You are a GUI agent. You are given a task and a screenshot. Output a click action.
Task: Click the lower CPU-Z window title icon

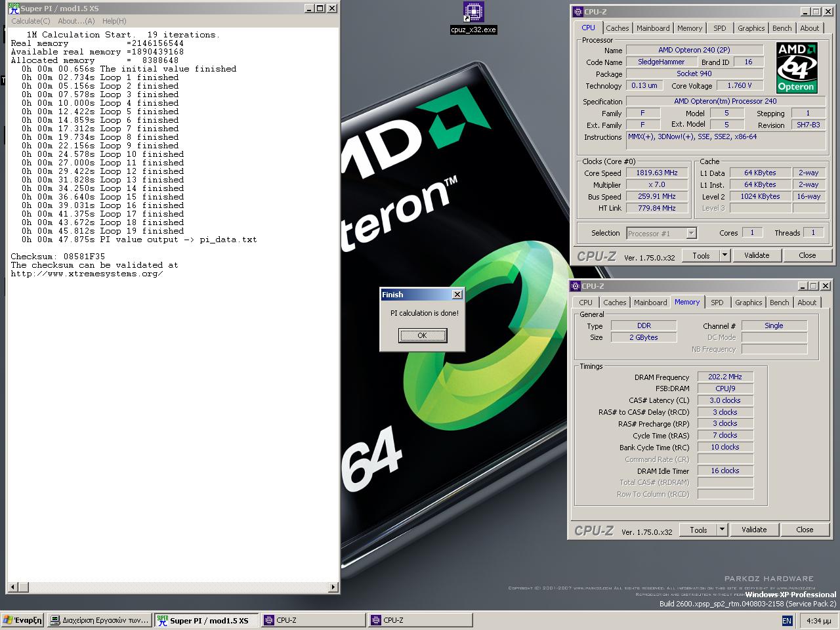[576, 286]
